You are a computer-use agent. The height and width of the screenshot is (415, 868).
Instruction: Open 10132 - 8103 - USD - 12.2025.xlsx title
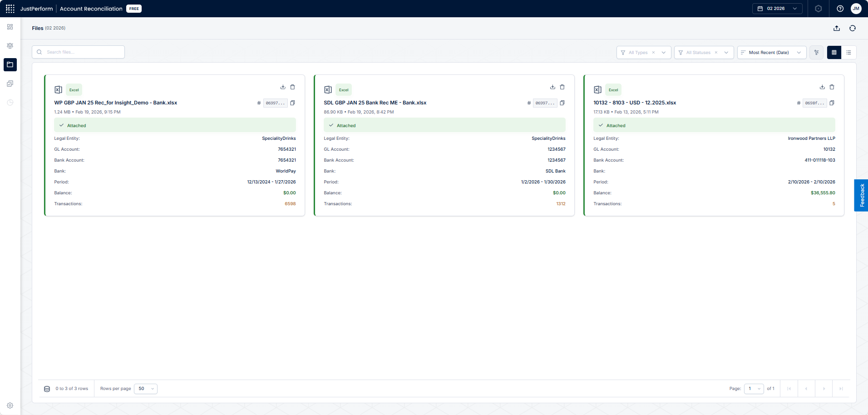pyautogui.click(x=635, y=103)
